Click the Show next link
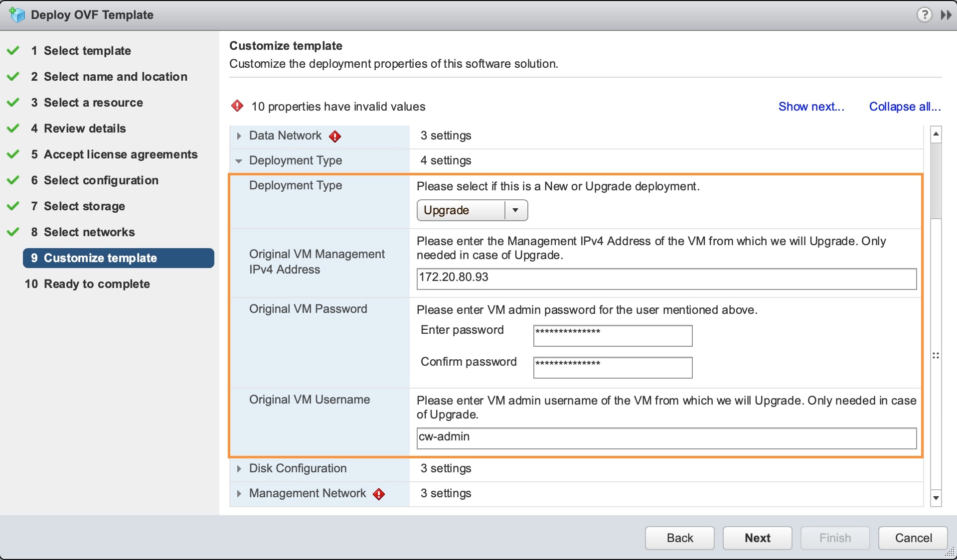The width and height of the screenshot is (957, 560). pos(811,107)
